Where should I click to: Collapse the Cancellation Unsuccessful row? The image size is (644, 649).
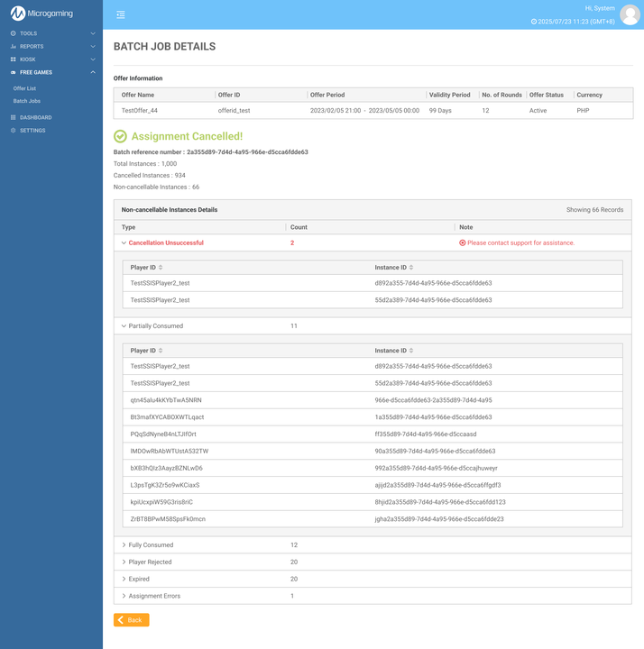124,243
